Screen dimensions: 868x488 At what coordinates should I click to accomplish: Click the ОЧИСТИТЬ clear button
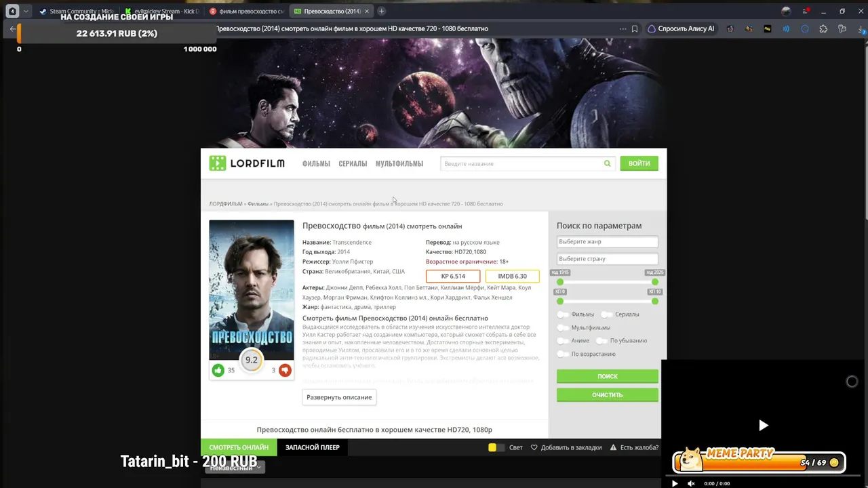pos(608,395)
